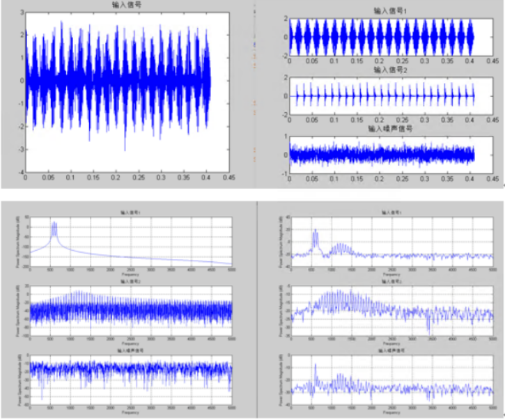Click the 输入信号 title above the large waveform
The width and height of the screenshot is (505, 420).
(x=127, y=6)
